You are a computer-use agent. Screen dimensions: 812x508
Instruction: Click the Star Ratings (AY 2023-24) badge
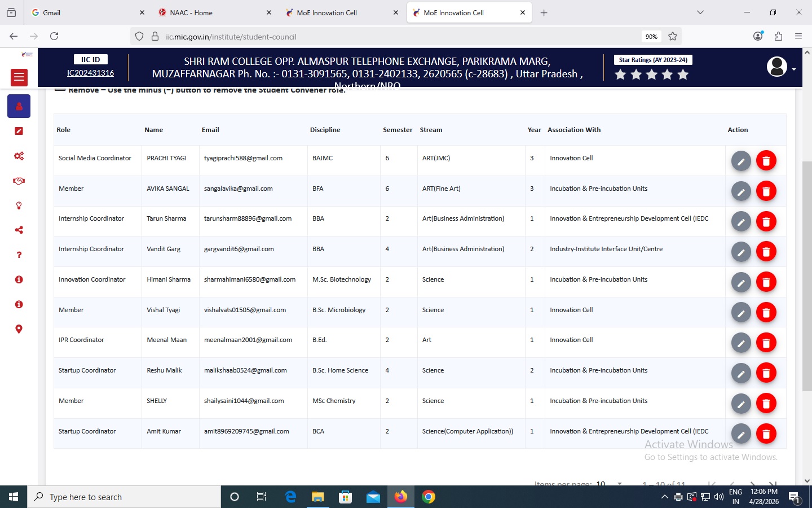pos(653,60)
